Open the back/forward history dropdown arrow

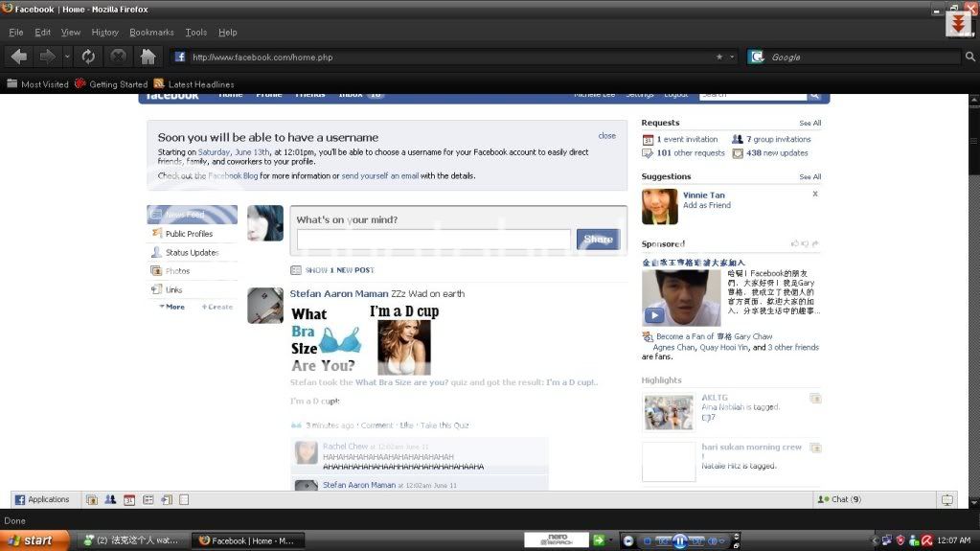(x=67, y=57)
